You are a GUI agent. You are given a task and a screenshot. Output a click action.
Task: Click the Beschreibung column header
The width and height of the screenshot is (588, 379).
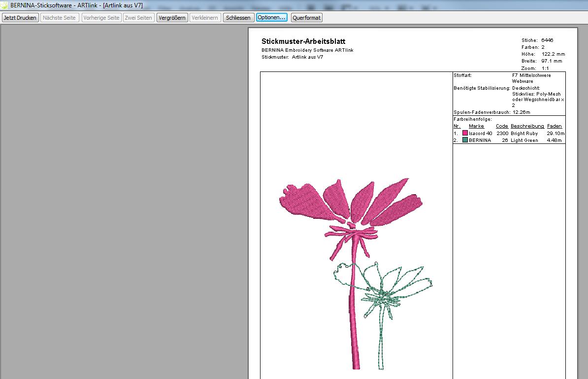click(527, 126)
